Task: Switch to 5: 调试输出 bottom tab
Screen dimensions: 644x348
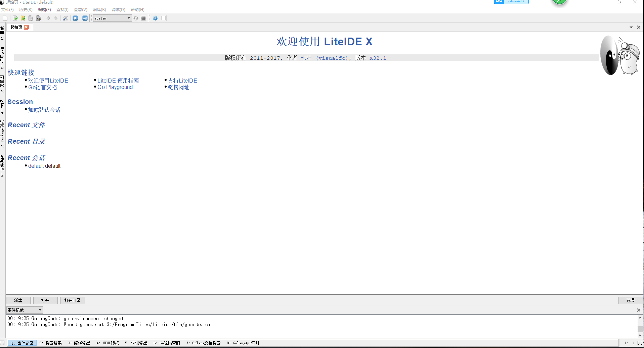Action: tap(136, 343)
